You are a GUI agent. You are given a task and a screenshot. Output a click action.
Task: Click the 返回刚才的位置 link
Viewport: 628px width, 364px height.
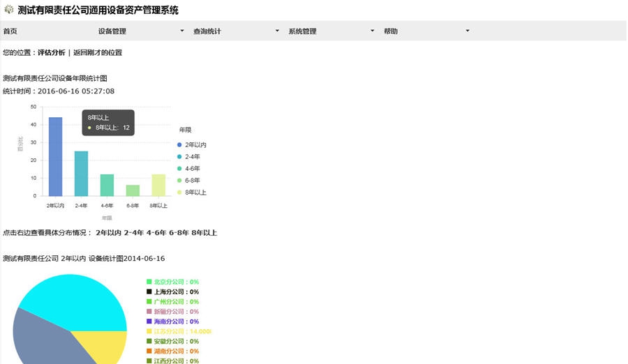tap(98, 52)
